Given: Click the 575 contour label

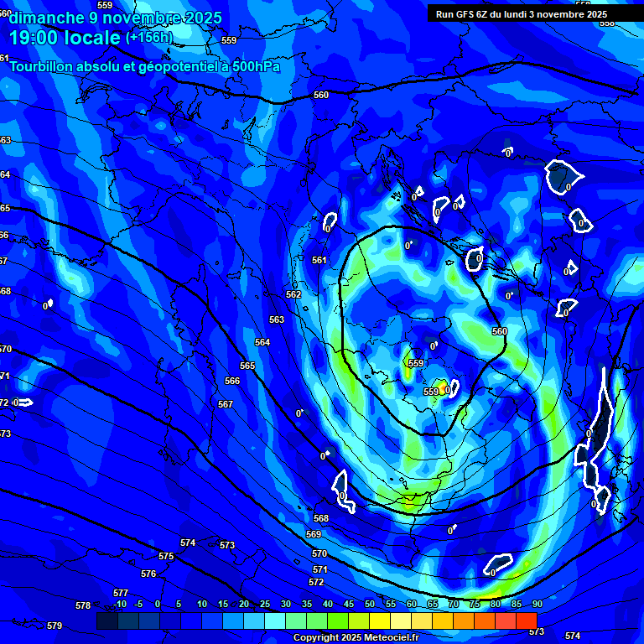Looking at the screenshot, I should [x=166, y=557].
